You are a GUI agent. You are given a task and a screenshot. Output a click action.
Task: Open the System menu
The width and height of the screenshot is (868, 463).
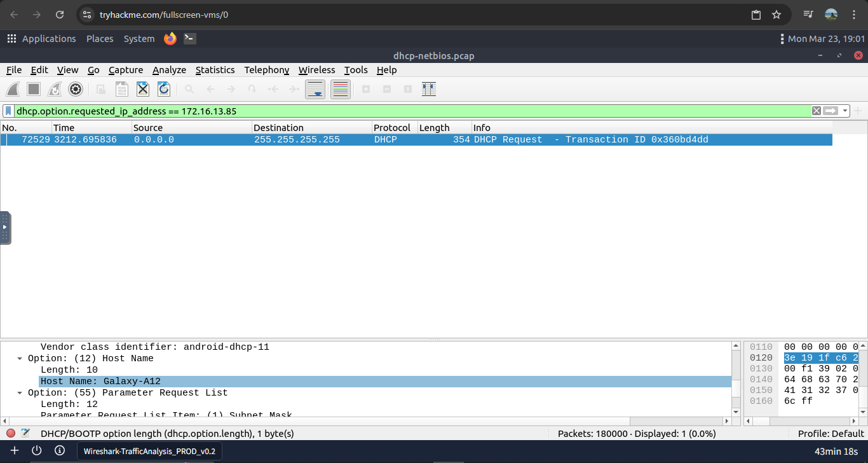click(139, 39)
